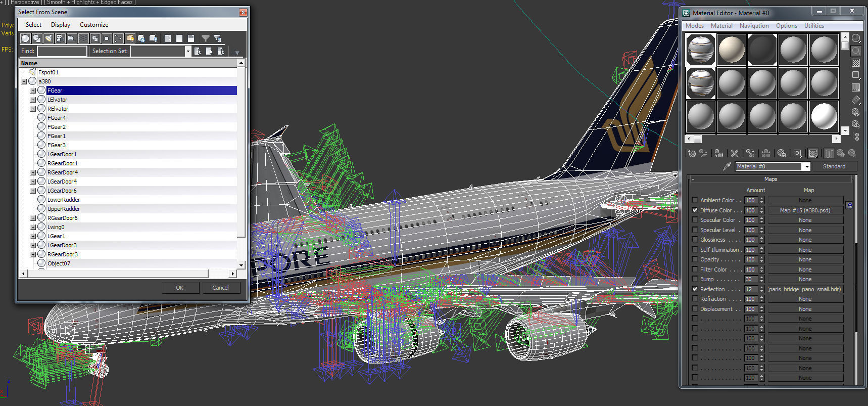Uncheck Diffuse Color map checkbox
The height and width of the screenshot is (406, 868).
[695, 210]
